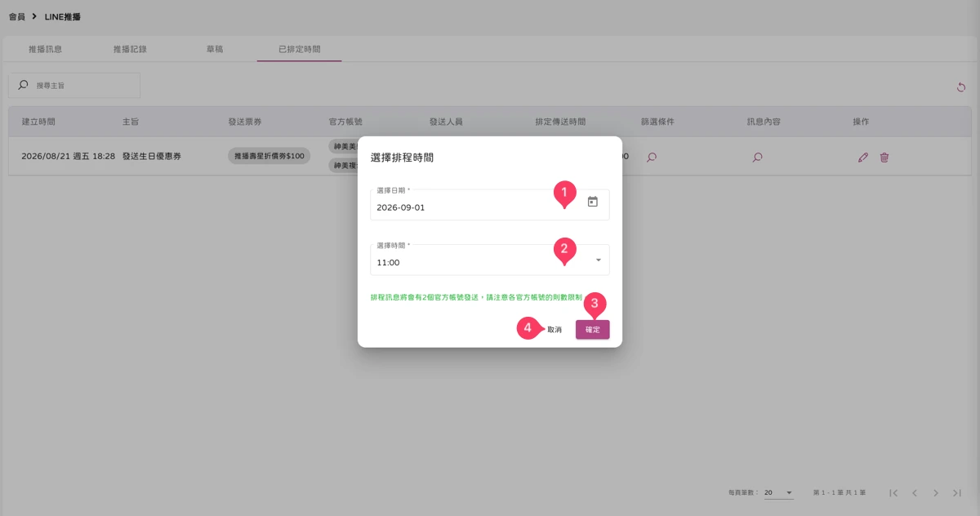This screenshot has height=516, width=980.
Task: View 訊息內容 magnifier icon in row
Action: tap(757, 157)
